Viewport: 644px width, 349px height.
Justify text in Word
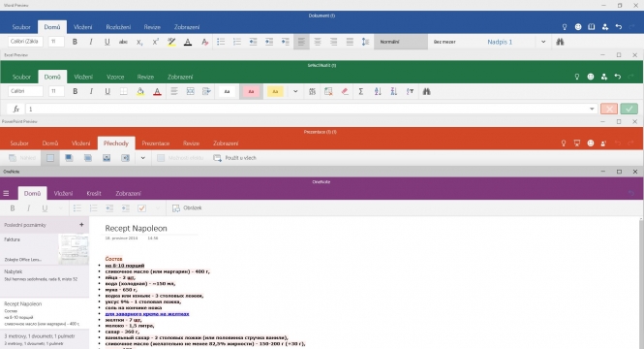click(x=350, y=42)
